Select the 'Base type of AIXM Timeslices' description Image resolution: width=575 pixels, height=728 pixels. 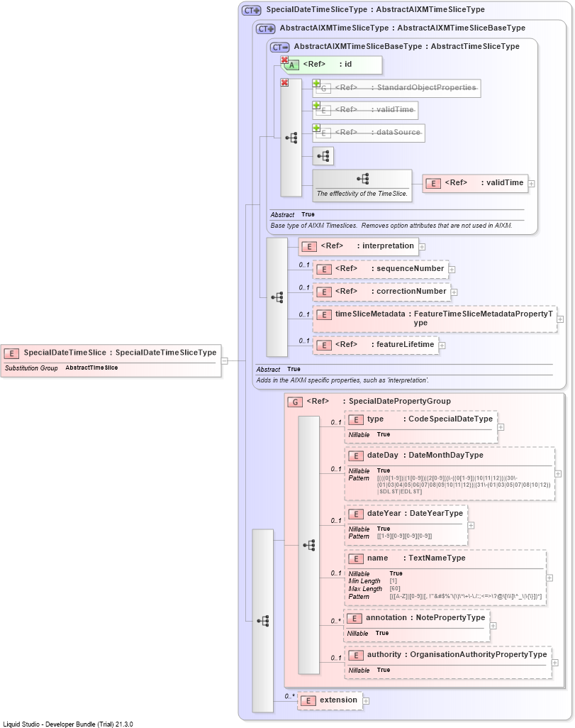(x=391, y=226)
